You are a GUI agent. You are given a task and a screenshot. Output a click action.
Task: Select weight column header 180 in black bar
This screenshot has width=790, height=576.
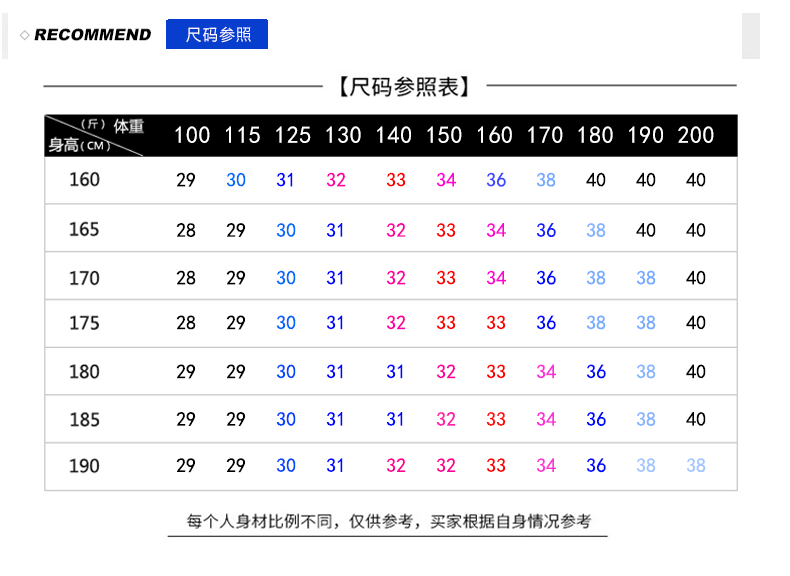tap(595, 136)
